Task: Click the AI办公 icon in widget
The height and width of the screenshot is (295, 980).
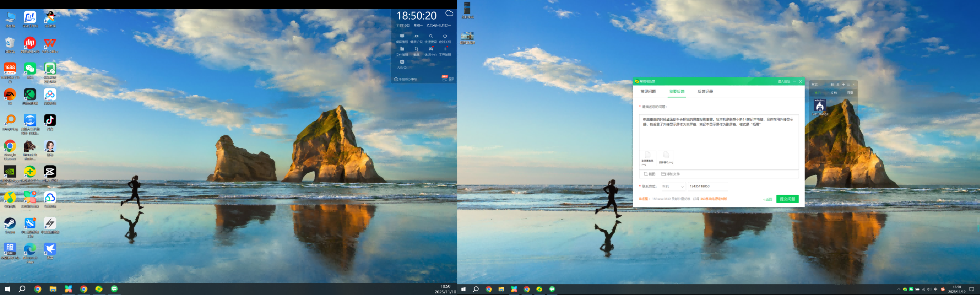Action: pyautogui.click(x=402, y=62)
